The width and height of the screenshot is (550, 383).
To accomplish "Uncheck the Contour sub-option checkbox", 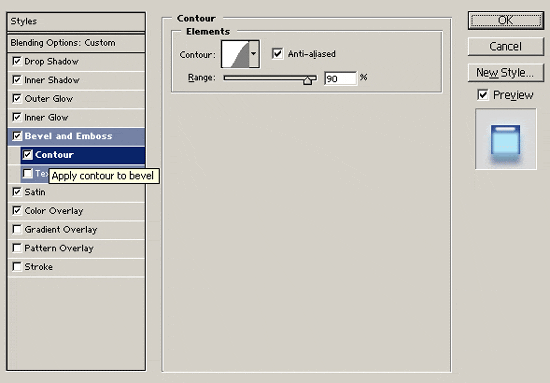I will point(27,154).
